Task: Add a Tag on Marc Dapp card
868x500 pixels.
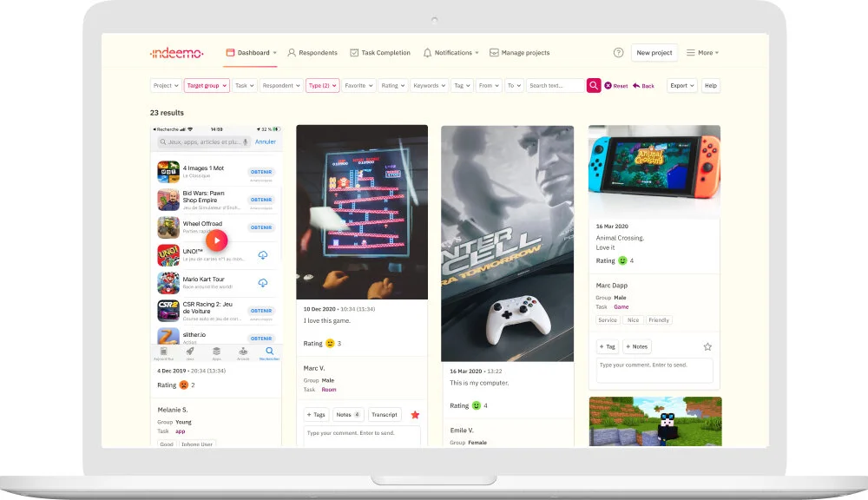Action: (608, 346)
